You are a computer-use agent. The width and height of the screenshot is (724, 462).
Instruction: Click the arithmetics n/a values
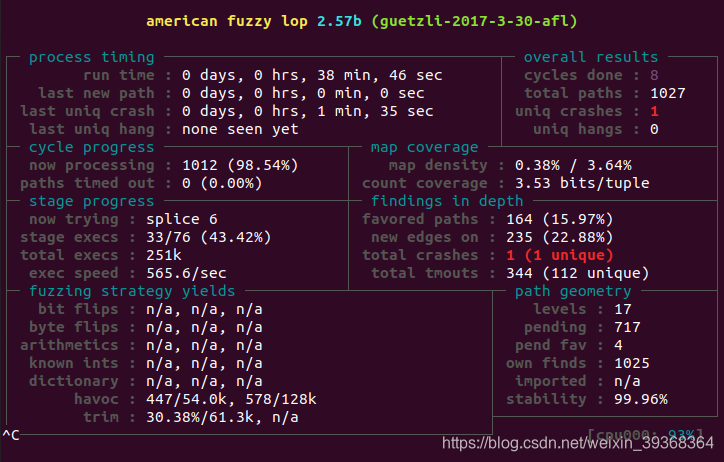204,345
